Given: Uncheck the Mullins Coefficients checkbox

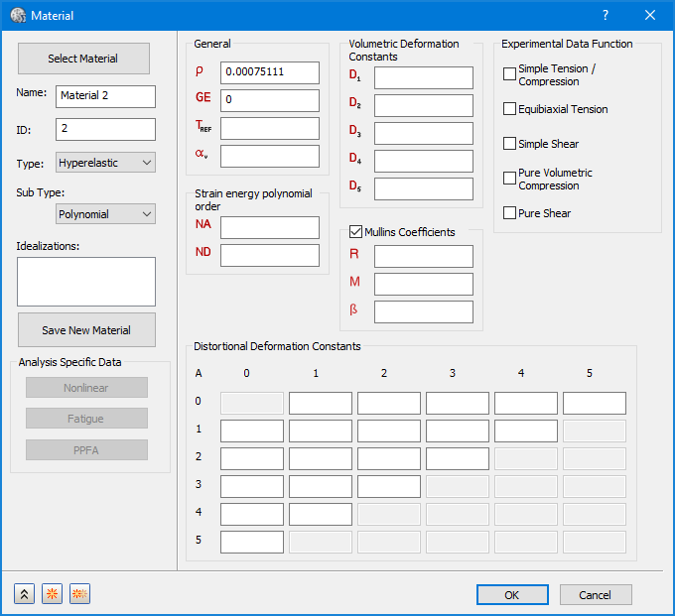Looking at the screenshot, I should tap(355, 232).
